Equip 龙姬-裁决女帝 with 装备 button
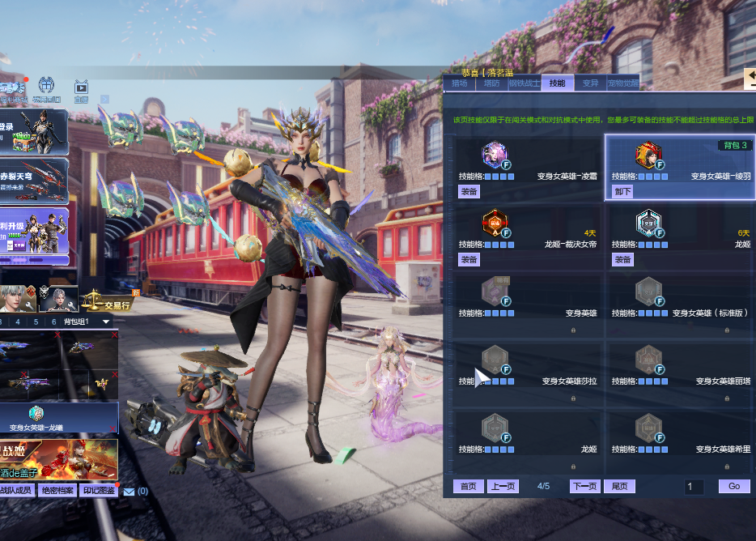The image size is (756, 541). (x=469, y=260)
